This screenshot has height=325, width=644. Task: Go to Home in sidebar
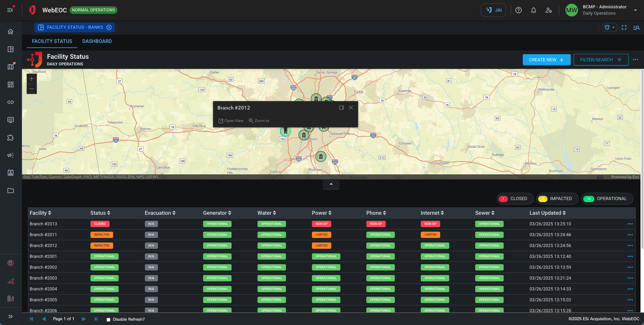tap(11, 32)
